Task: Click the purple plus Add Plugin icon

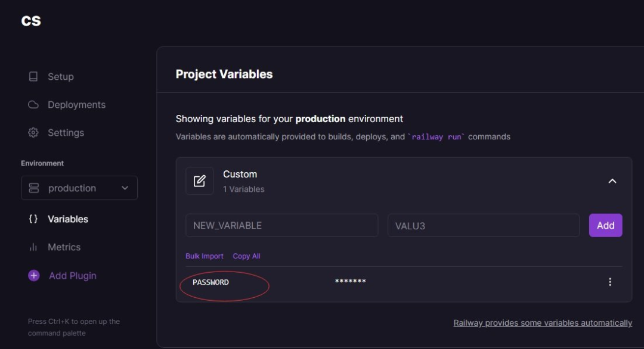Action: [x=33, y=276]
